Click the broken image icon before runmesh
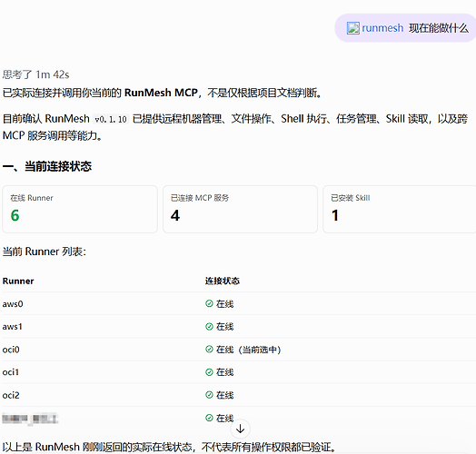 tap(353, 28)
